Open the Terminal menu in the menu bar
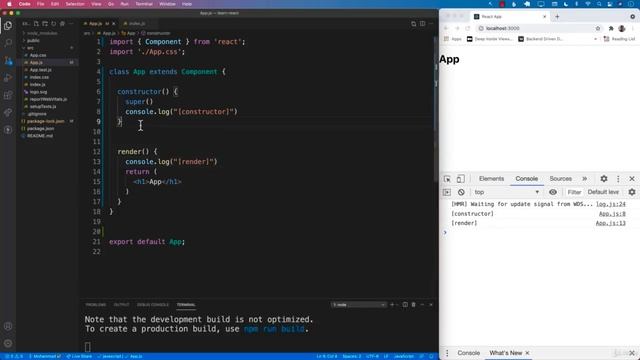This screenshot has width=640, height=360. [144, 4]
